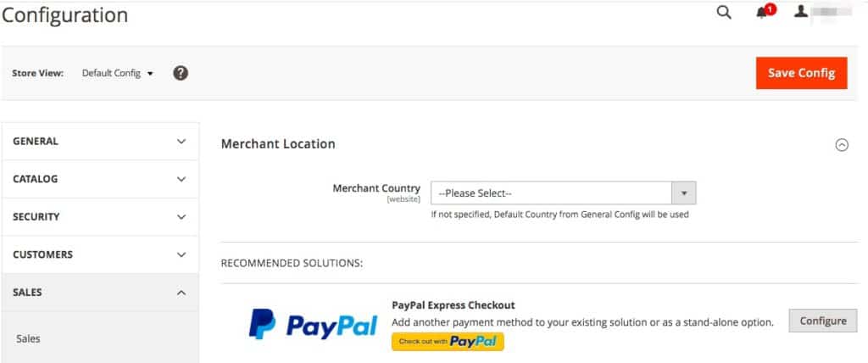Collapse the Merchant Location section
The image size is (868, 363).
[x=842, y=145]
